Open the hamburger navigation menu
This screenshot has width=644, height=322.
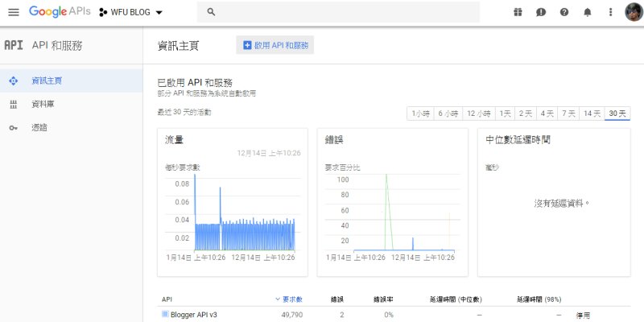tap(14, 12)
